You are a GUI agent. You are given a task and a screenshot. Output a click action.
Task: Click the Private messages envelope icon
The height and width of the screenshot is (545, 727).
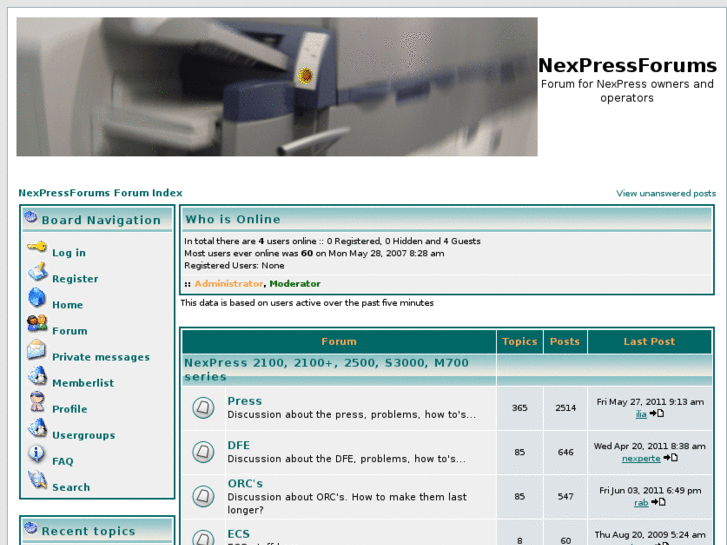click(36, 350)
